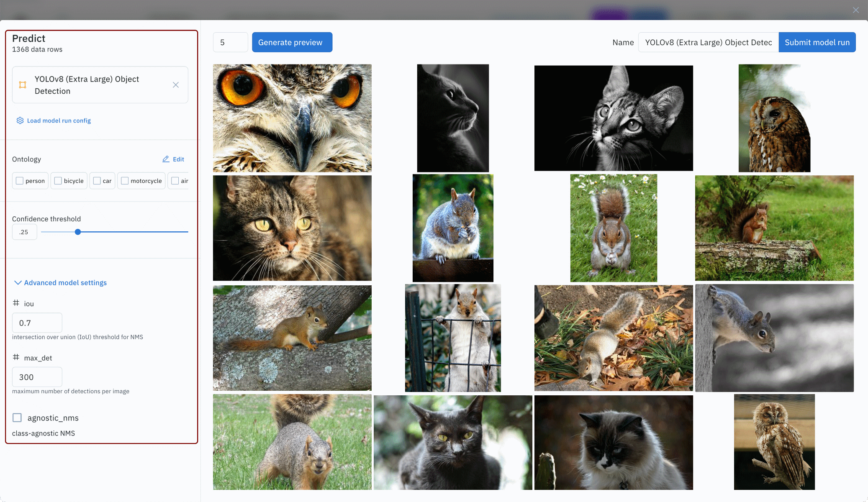Click the iou value input box

click(37, 323)
